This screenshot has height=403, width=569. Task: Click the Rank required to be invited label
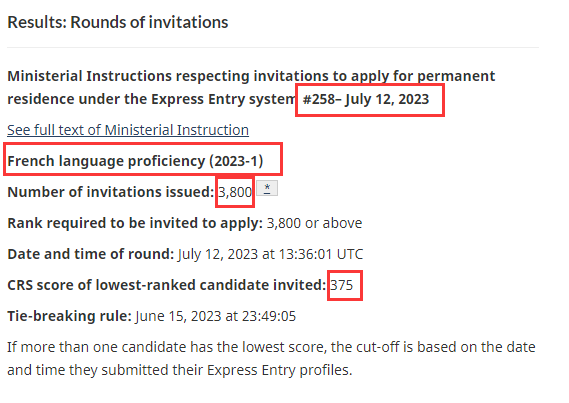[135, 223]
